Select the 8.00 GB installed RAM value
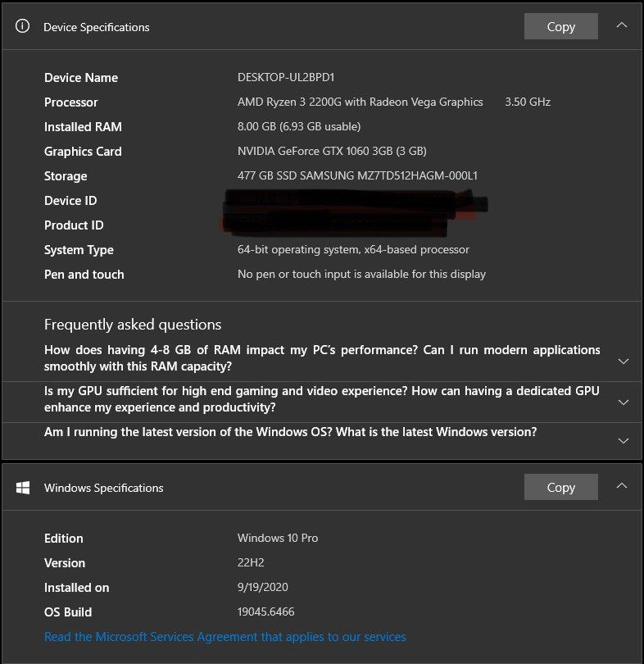The width and height of the screenshot is (644, 664). coord(299,126)
